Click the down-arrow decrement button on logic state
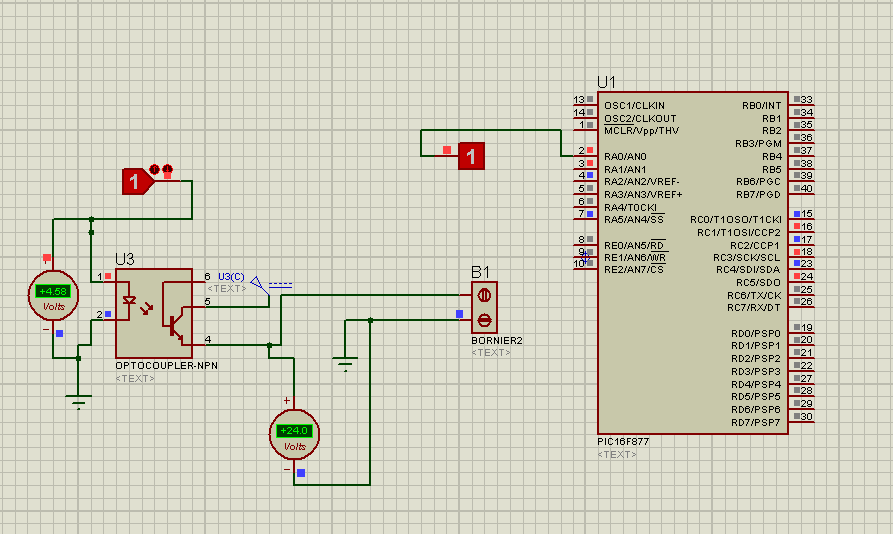Screen dimensions: 893x534 click(167, 169)
